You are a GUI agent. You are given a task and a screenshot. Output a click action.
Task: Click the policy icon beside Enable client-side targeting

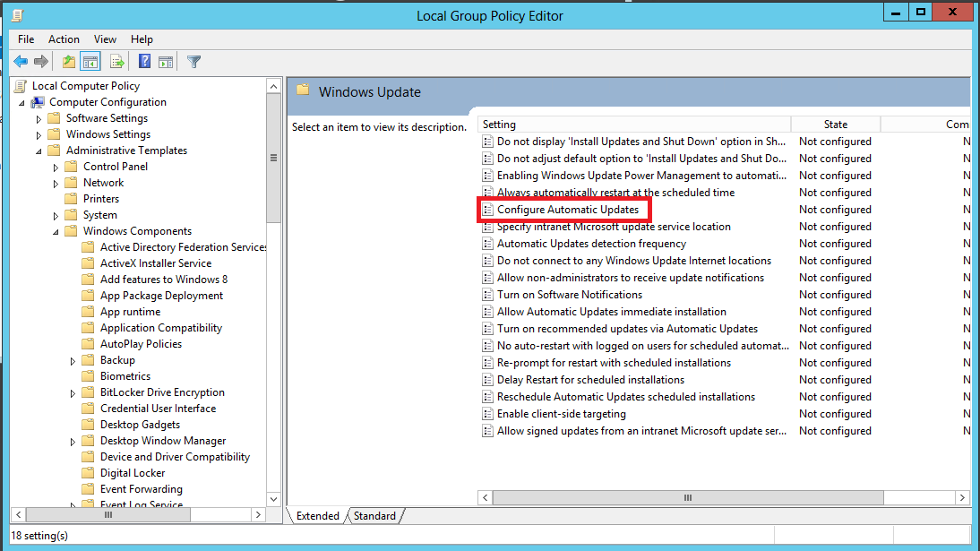coord(487,414)
